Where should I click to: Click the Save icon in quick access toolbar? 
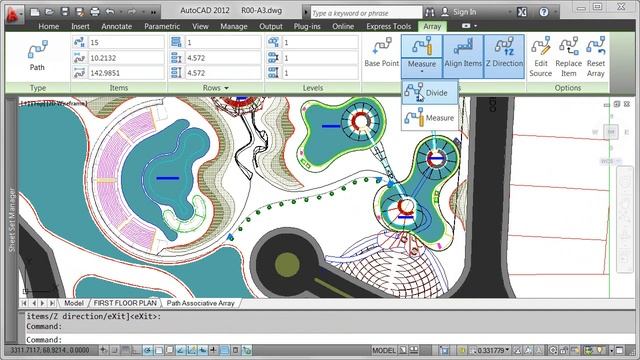pyautogui.click(x=64, y=12)
